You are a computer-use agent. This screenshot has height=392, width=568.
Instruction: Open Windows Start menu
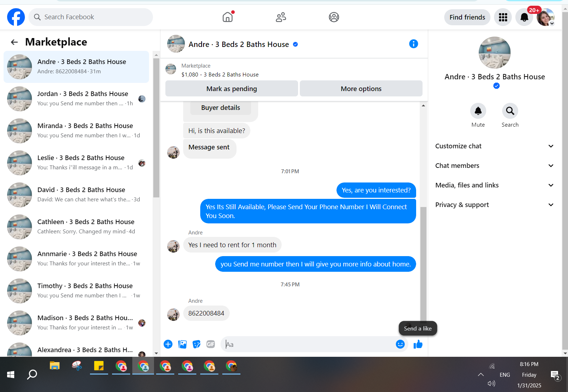click(x=11, y=374)
